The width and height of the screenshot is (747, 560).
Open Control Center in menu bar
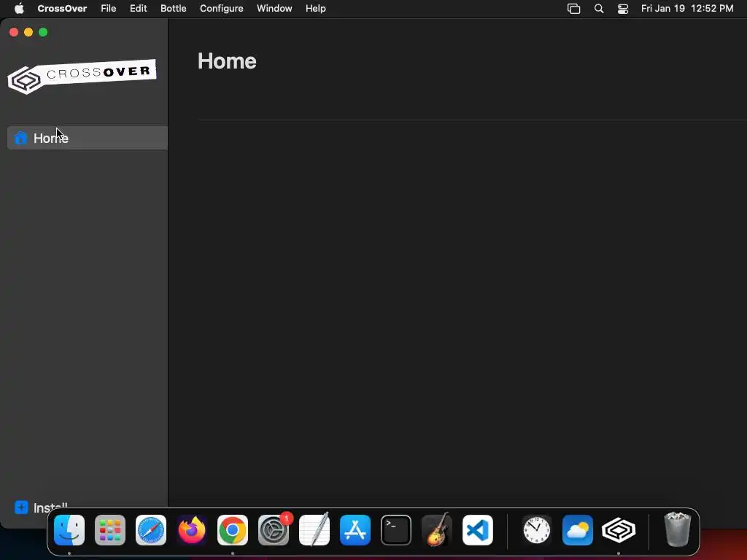coord(623,9)
